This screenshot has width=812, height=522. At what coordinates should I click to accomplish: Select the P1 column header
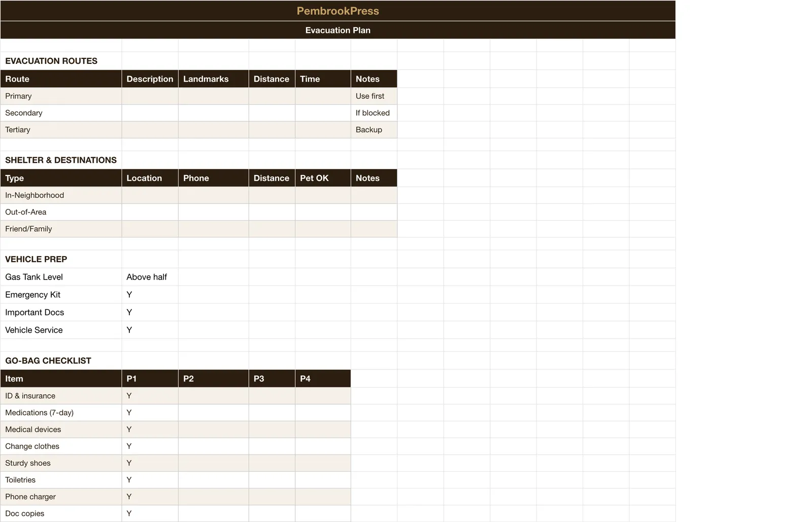point(150,378)
